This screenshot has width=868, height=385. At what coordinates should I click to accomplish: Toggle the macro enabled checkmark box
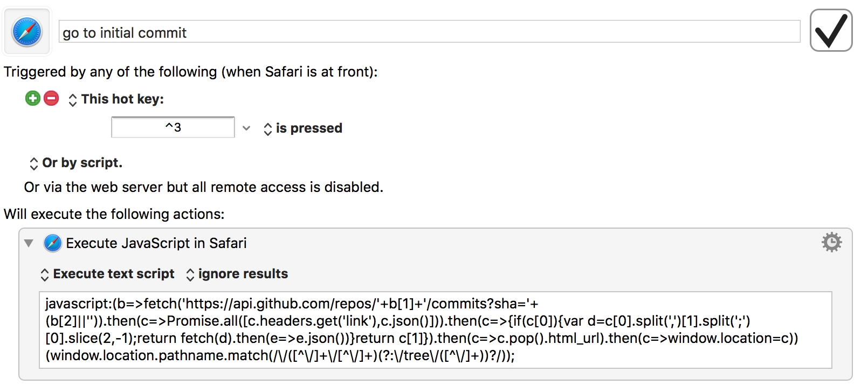click(x=831, y=31)
